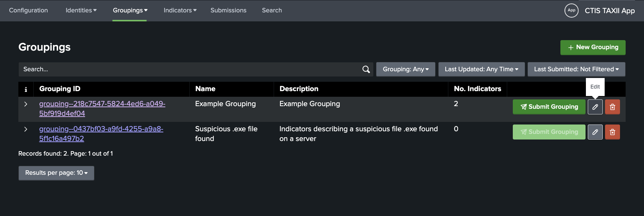Open the Identities navigation menu

tap(81, 10)
